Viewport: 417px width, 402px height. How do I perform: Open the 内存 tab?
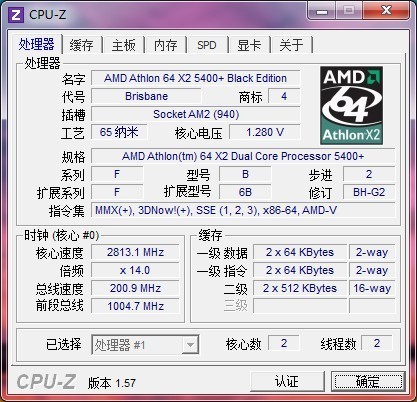pyautogui.click(x=166, y=45)
